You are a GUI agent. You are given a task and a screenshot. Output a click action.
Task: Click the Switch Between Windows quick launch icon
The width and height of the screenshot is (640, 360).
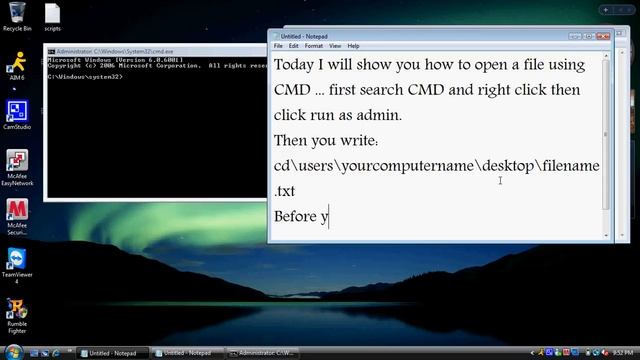[45, 353]
